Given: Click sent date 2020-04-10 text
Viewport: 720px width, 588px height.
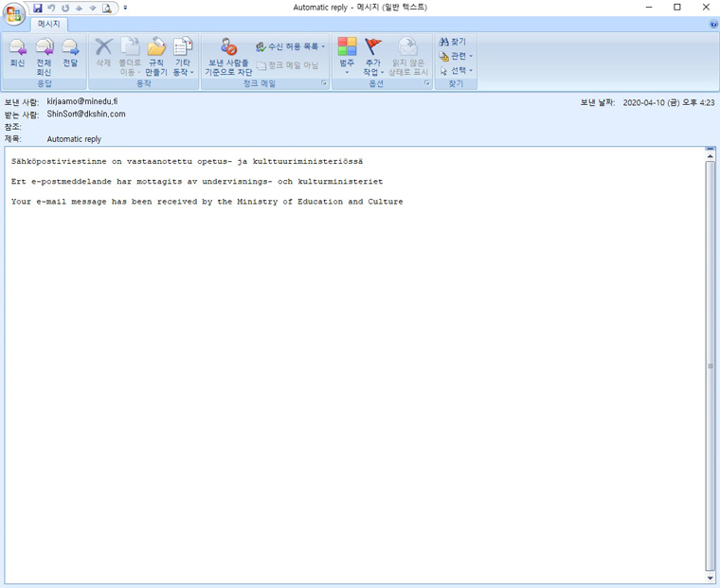Looking at the screenshot, I should pos(669,103).
